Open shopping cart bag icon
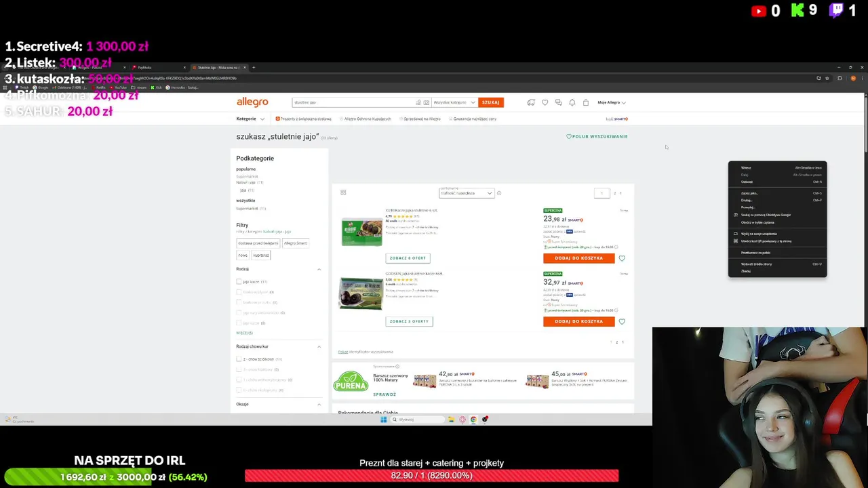Viewport: 868px width, 488px height. coord(586,102)
